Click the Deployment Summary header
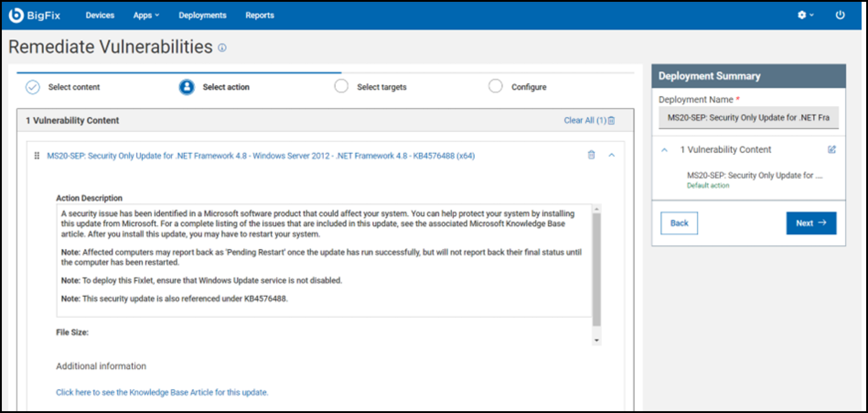The width and height of the screenshot is (868, 413). click(x=749, y=76)
